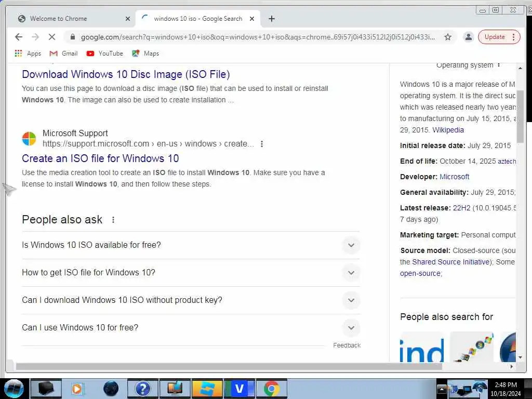
Task: Click the People also search for heading
Action: pyautogui.click(x=446, y=317)
